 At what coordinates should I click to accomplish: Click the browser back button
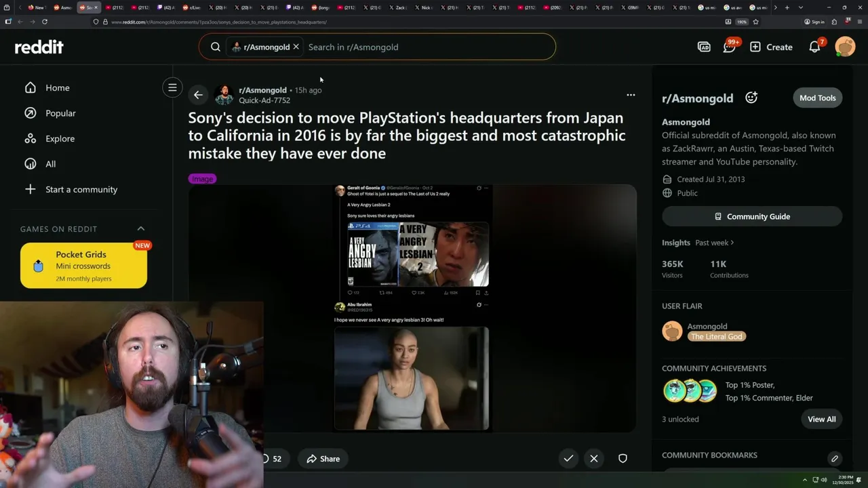(20, 22)
